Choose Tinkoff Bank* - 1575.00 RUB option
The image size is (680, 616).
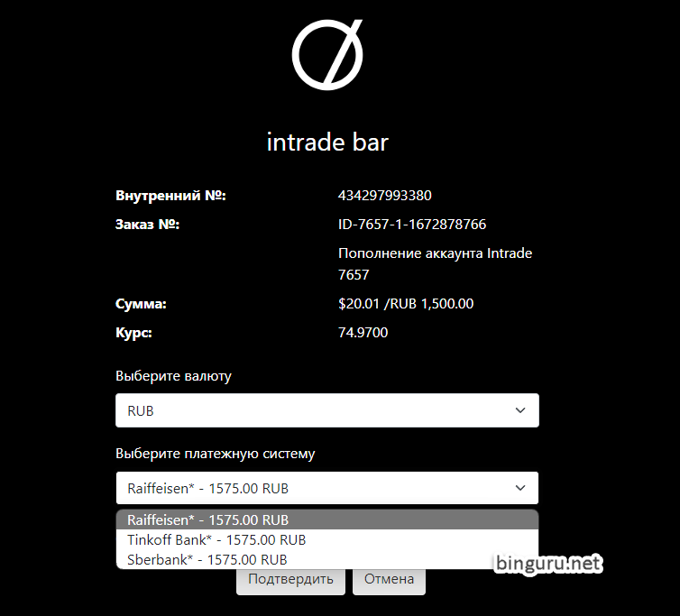tap(327, 539)
